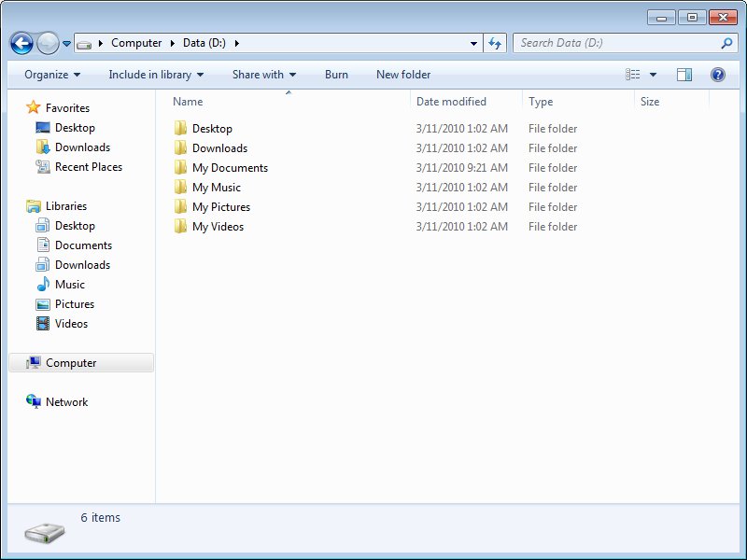Click Data (D:) in the address breadcrumb
747x560 pixels.
click(204, 43)
